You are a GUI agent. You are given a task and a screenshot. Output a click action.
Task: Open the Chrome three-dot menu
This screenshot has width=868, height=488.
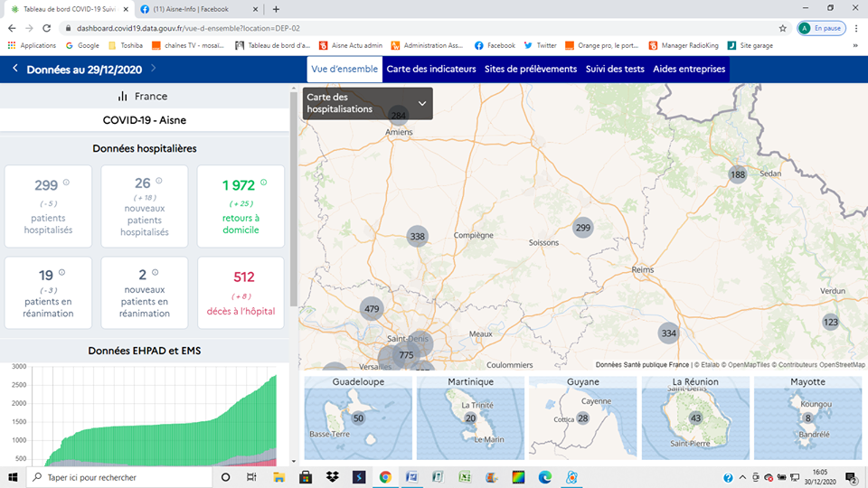[856, 28]
